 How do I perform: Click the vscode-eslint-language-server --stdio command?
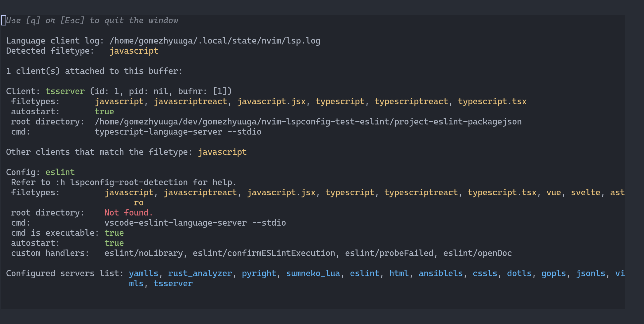click(x=195, y=223)
